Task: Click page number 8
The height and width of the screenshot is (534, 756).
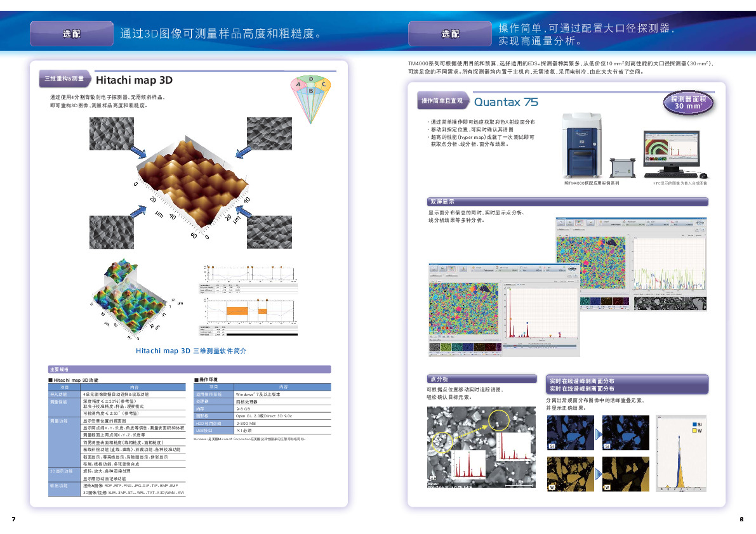Action: 741,519
